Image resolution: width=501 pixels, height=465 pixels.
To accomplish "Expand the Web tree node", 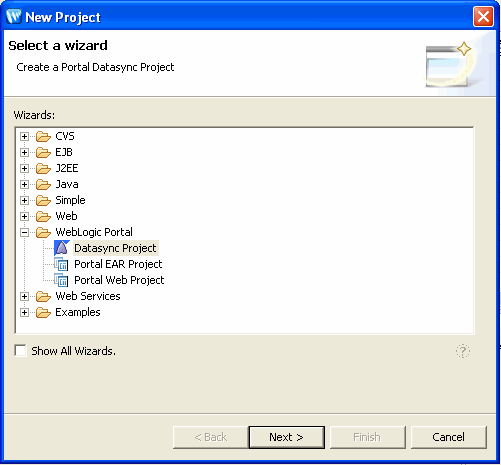I will [24, 216].
